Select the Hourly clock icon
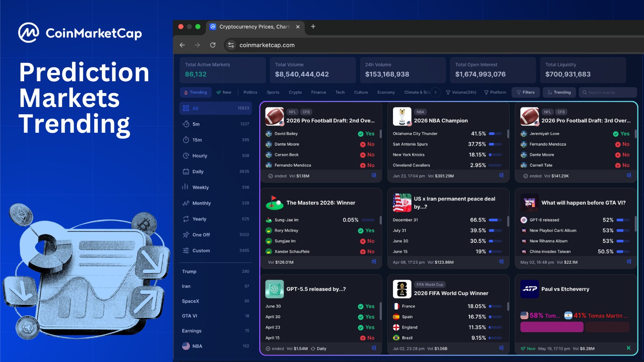 point(186,156)
